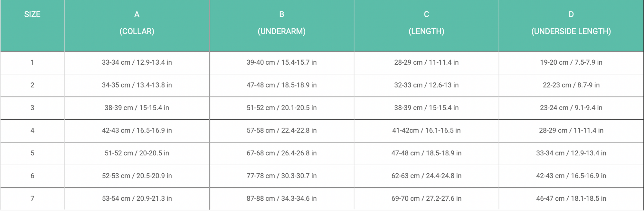Select the size 1 row label
Viewport: 644px width, 211px height.
(32, 62)
